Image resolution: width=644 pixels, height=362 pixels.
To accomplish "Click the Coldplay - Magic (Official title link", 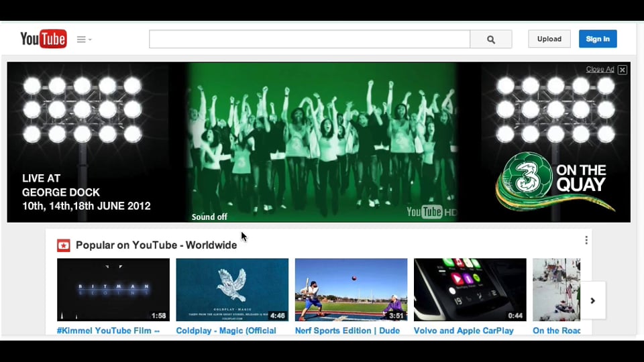I will pyautogui.click(x=226, y=330).
